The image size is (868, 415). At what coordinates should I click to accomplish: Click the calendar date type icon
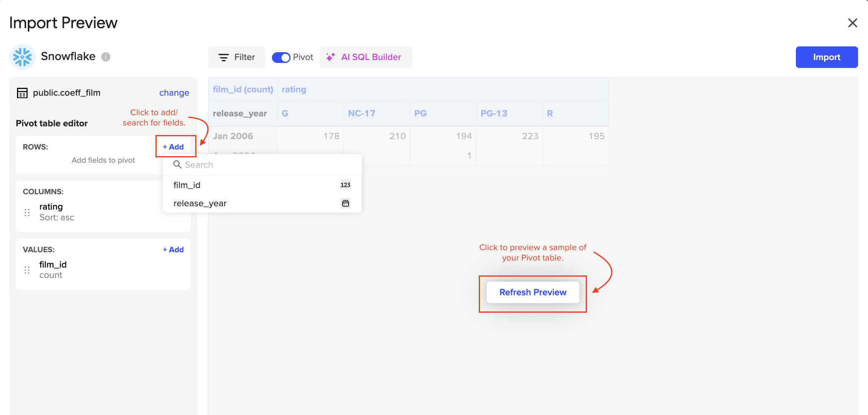point(345,203)
